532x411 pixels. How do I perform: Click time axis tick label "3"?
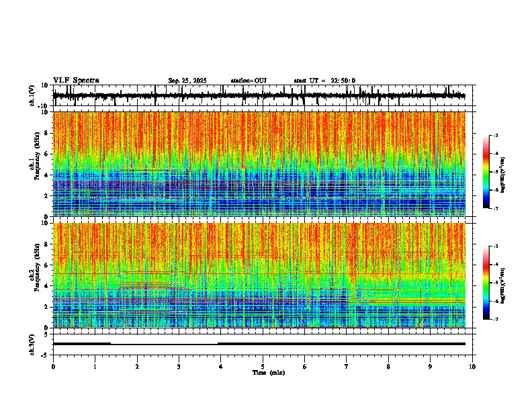[x=179, y=367]
